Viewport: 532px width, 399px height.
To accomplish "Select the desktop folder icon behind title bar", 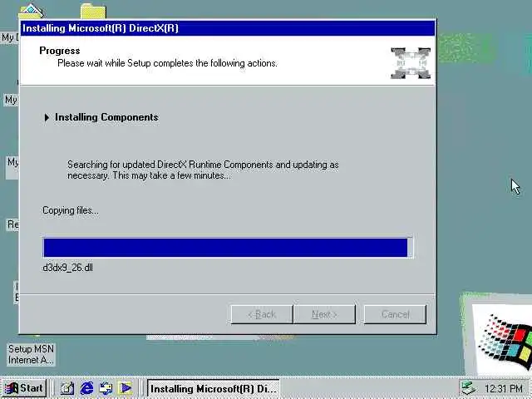I will pyautogui.click(x=93, y=11).
